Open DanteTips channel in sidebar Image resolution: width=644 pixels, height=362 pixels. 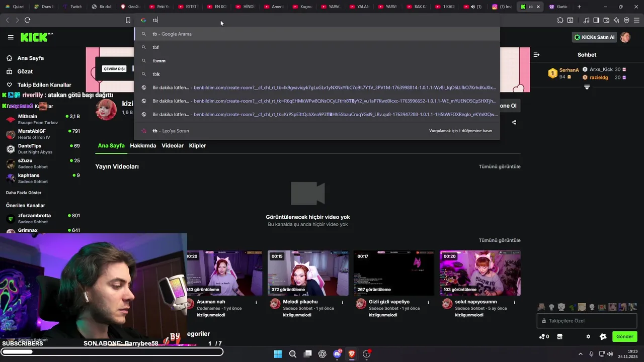click(x=43, y=149)
